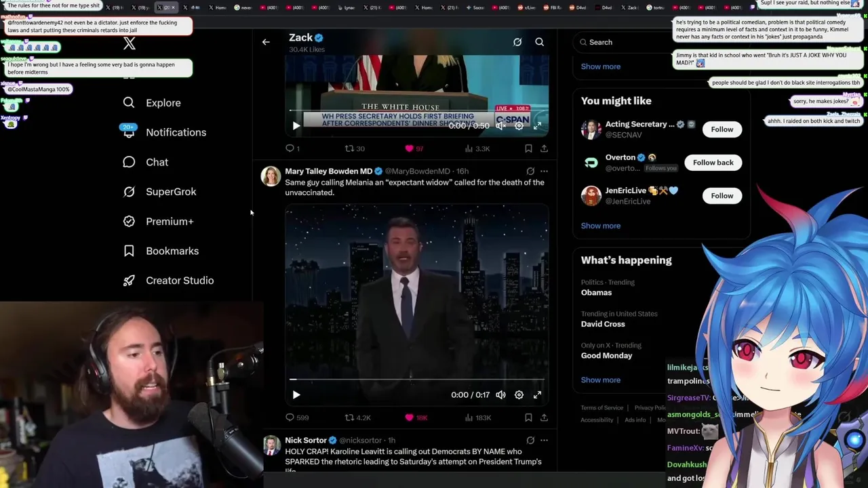The width and height of the screenshot is (868, 488).
Task: Click the refresh icon in Zack header
Action: pyautogui.click(x=517, y=42)
